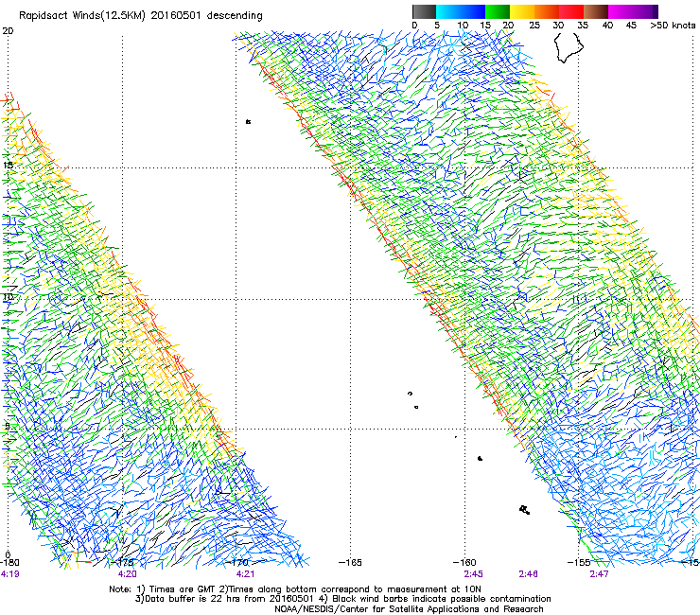Click the small island near 17N 170W
Image resolution: width=700 pixels, height=615 pixels.
tap(248, 121)
